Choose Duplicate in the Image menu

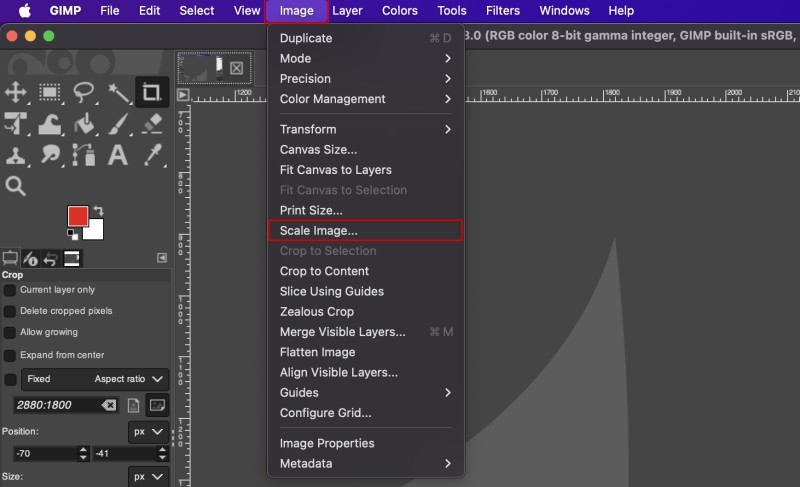(x=365, y=38)
